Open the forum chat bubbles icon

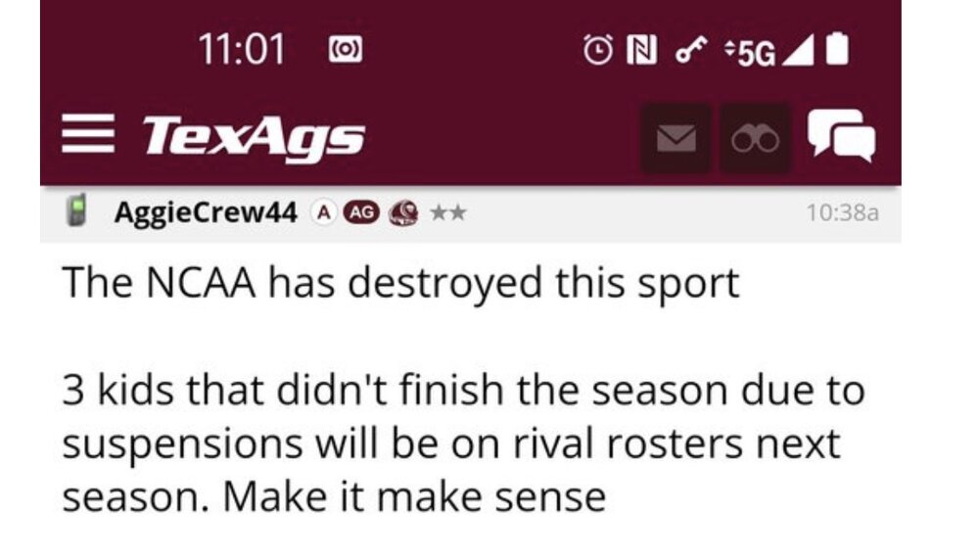841,136
